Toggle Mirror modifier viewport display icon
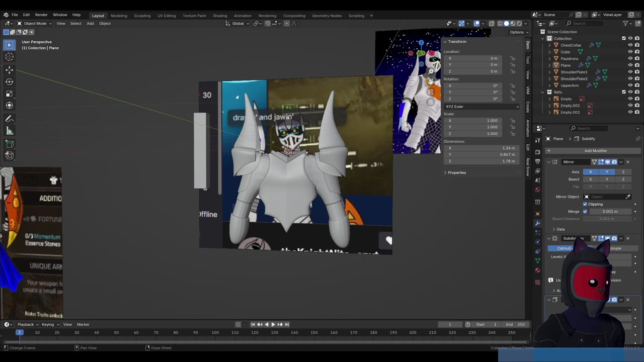This screenshot has height=362, width=644. (607, 162)
